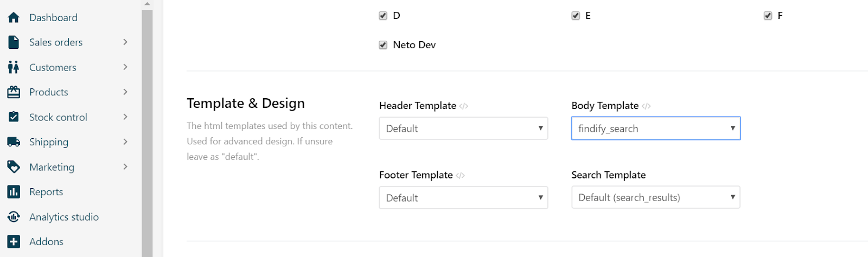Toggle the Neto Dev checkbox
This screenshot has width=868, height=257.
[x=383, y=45]
